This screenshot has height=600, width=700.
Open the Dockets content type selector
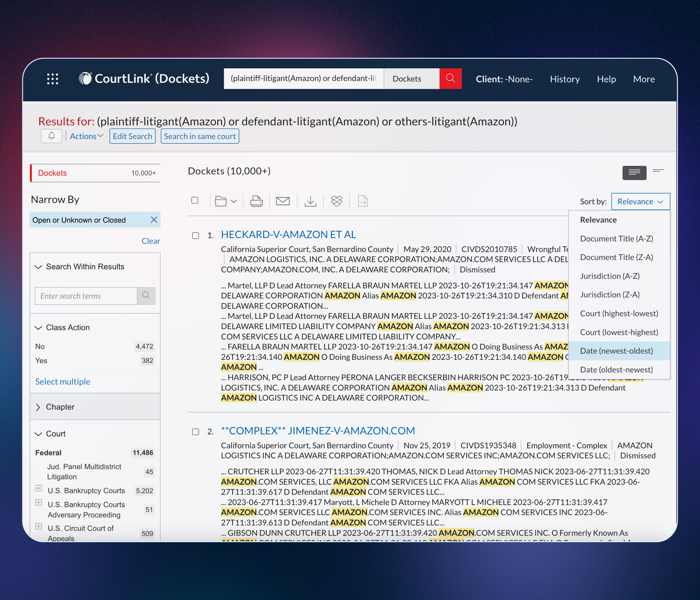411,79
